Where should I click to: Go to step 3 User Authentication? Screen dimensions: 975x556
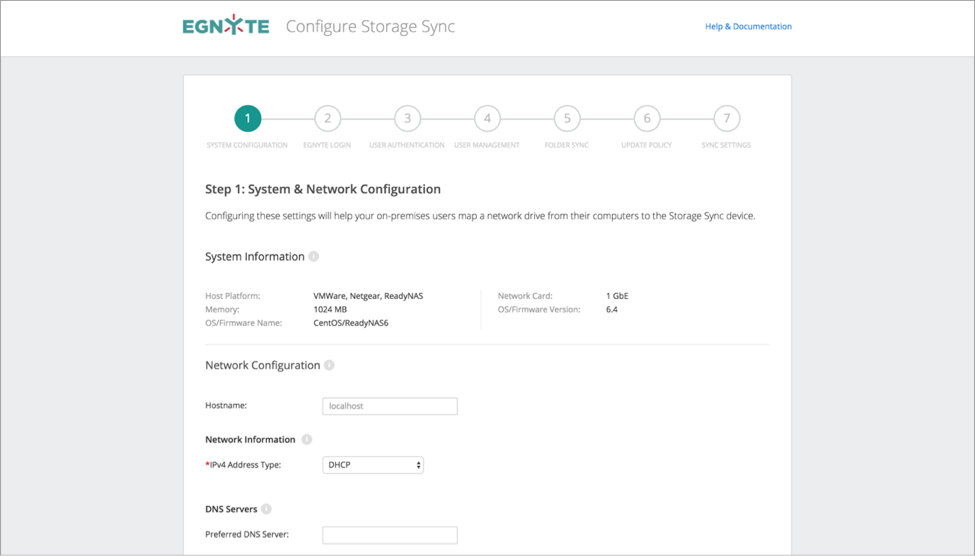[407, 119]
